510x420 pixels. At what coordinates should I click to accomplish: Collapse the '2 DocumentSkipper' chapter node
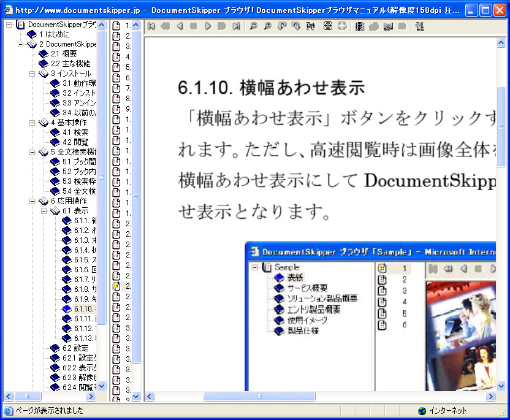point(20,44)
